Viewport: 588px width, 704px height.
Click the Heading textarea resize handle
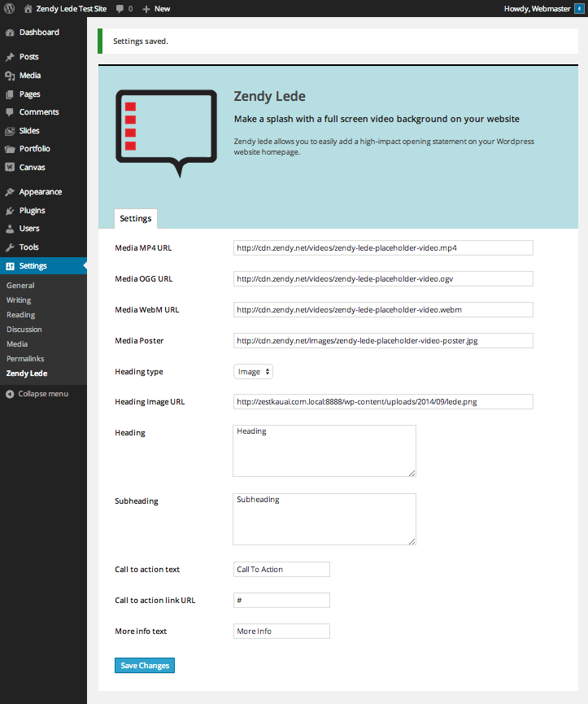click(x=412, y=473)
